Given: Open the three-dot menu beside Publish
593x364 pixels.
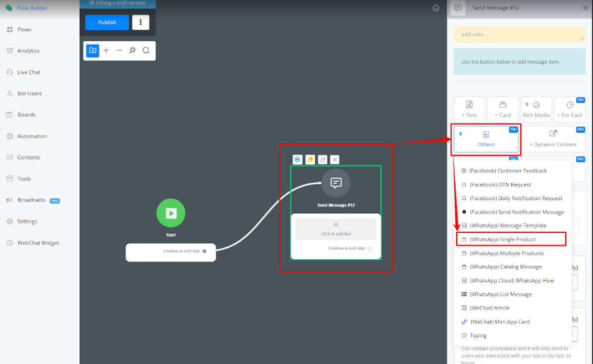Looking at the screenshot, I should pos(141,22).
